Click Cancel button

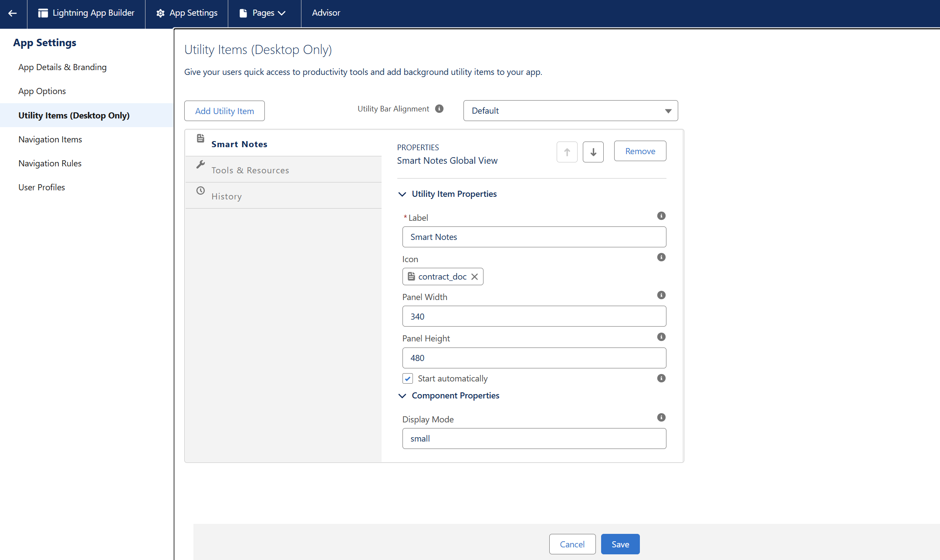point(572,544)
